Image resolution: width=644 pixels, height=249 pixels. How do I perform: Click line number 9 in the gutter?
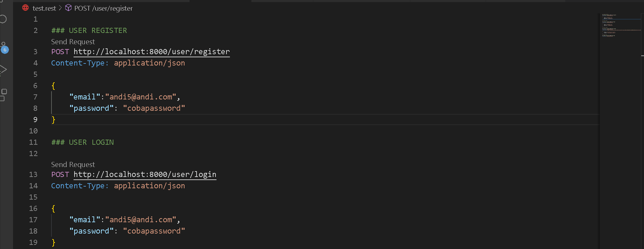point(35,119)
